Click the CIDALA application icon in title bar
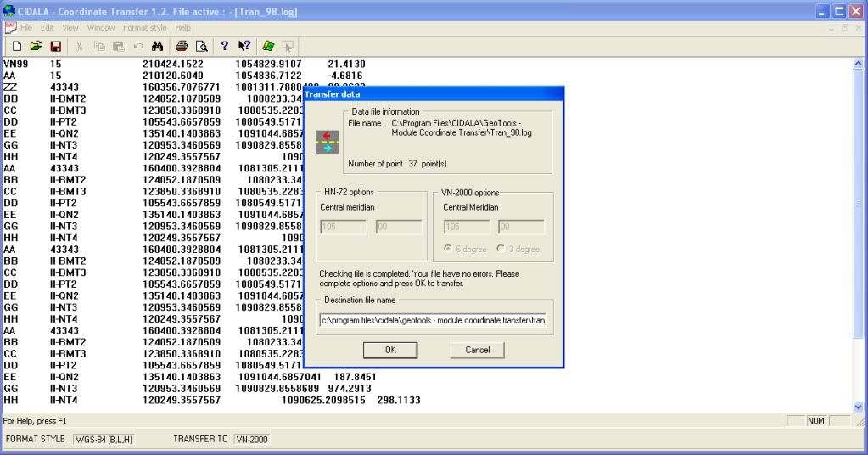Viewport: 868px width, 455px height. (x=8, y=11)
